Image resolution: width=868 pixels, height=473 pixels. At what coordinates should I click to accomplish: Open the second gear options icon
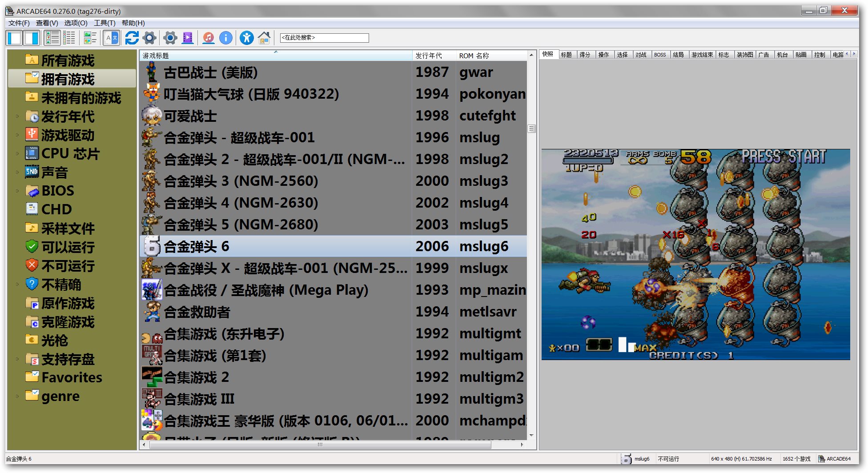tap(170, 38)
